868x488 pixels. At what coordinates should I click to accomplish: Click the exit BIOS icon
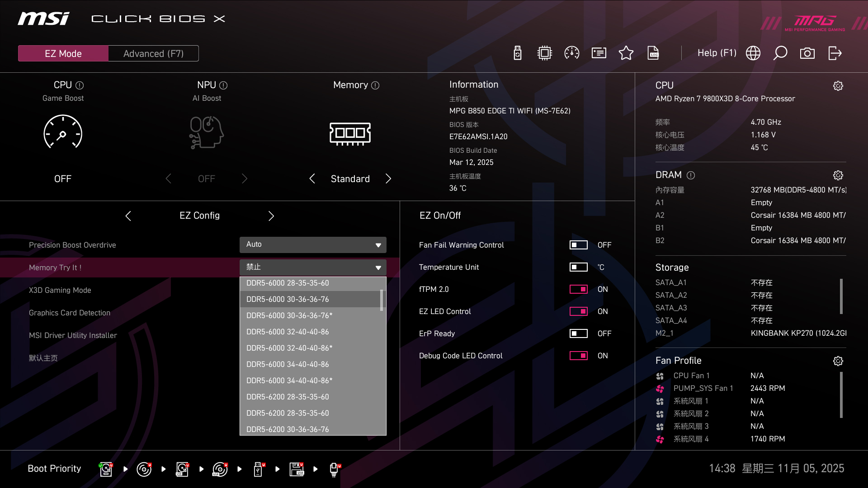pyautogui.click(x=835, y=53)
